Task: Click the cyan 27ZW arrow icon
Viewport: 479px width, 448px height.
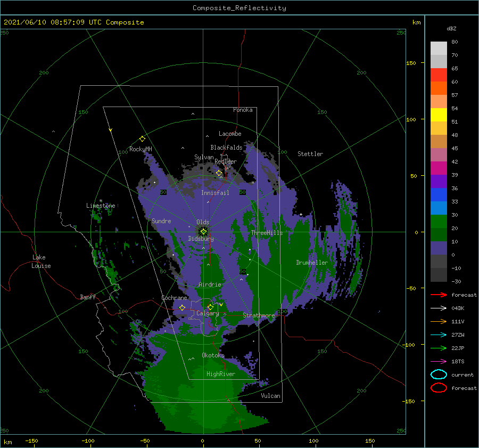Action: (x=439, y=335)
